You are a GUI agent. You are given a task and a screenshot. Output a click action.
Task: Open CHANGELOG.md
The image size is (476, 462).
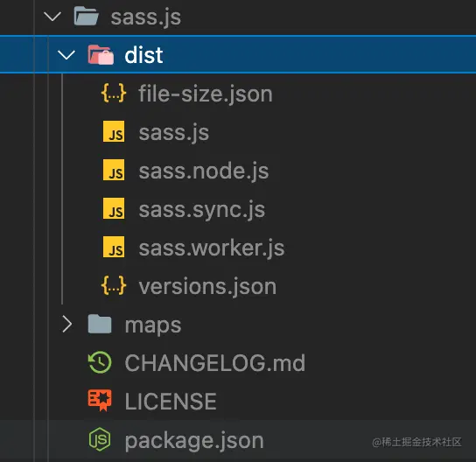point(215,363)
